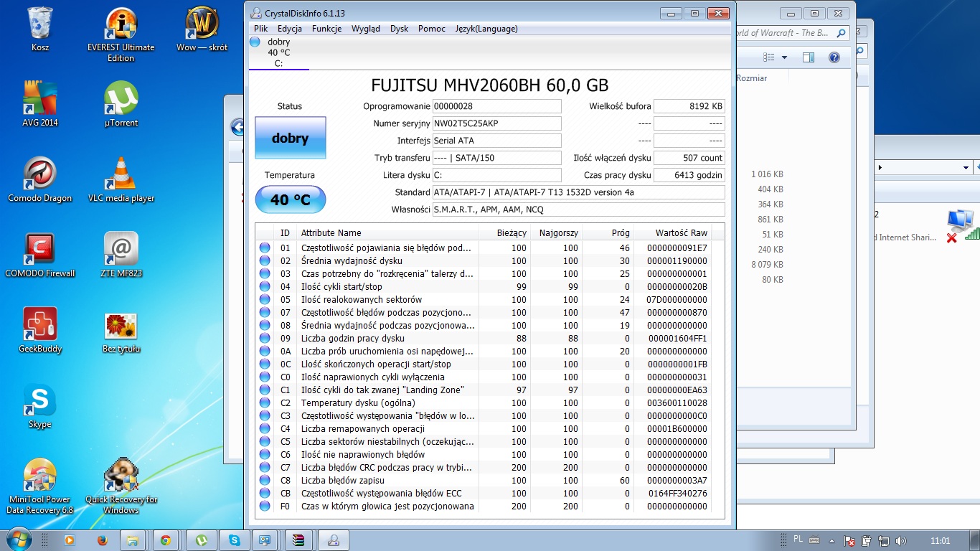Open the Windows Start menu orb
Image resolution: width=980 pixels, height=551 pixels.
pyautogui.click(x=19, y=540)
